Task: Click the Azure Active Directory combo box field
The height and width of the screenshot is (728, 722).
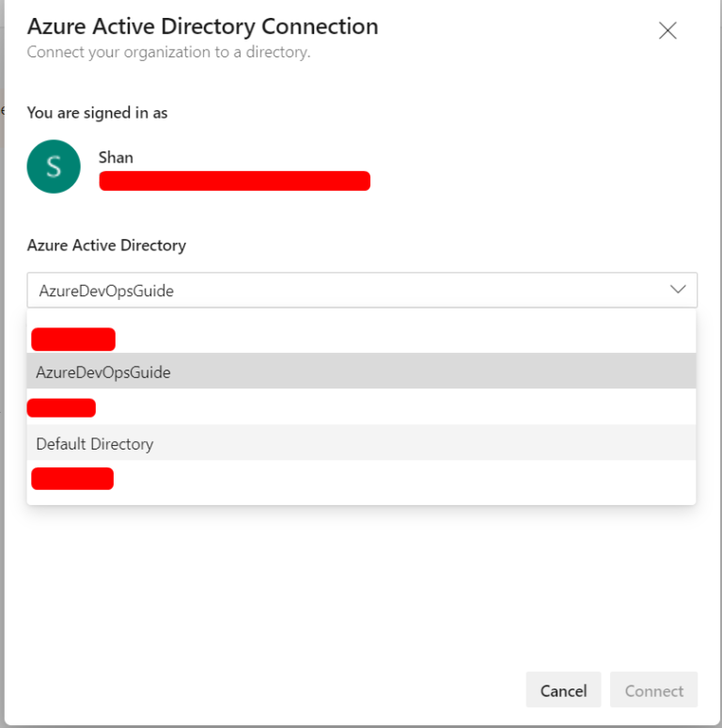Action: point(348,291)
